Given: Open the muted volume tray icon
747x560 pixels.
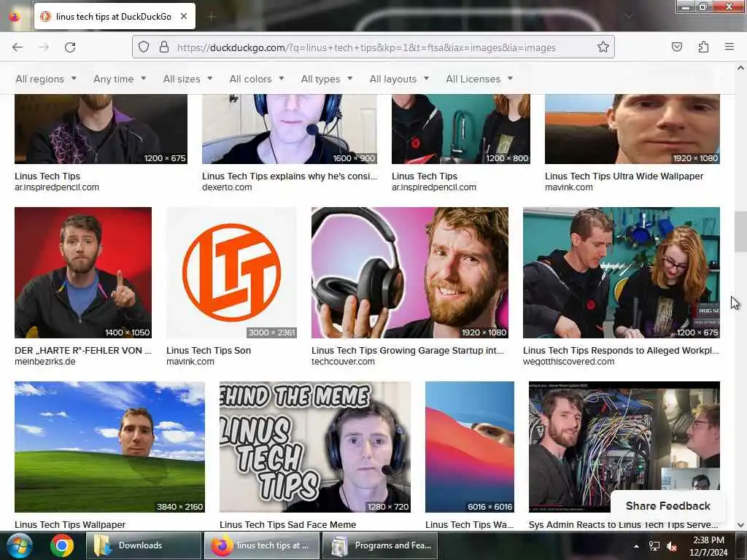Looking at the screenshot, I should [672, 546].
